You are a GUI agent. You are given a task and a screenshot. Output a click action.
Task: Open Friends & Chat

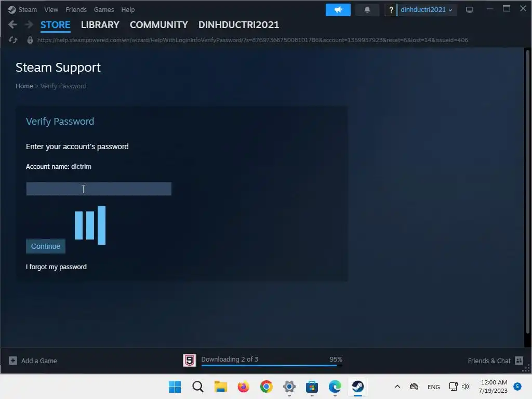pos(489,361)
